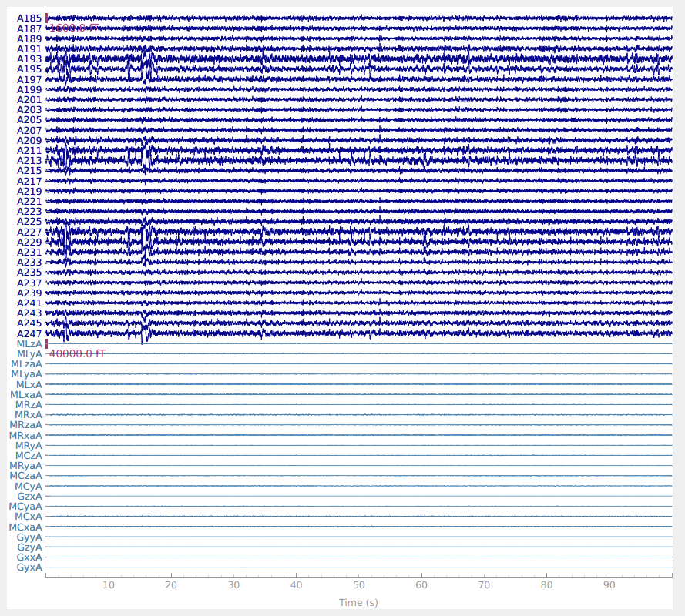The width and height of the screenshot is (685, 616).
Task: Select channel label A203
Action: (29, 109)
